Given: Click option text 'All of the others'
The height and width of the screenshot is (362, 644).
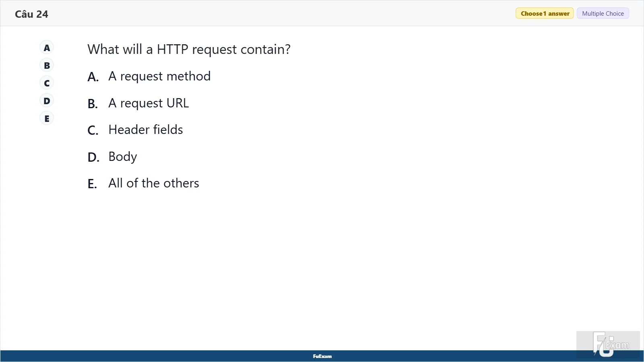Looking at the screenshot, I should [x=154, y=183].
